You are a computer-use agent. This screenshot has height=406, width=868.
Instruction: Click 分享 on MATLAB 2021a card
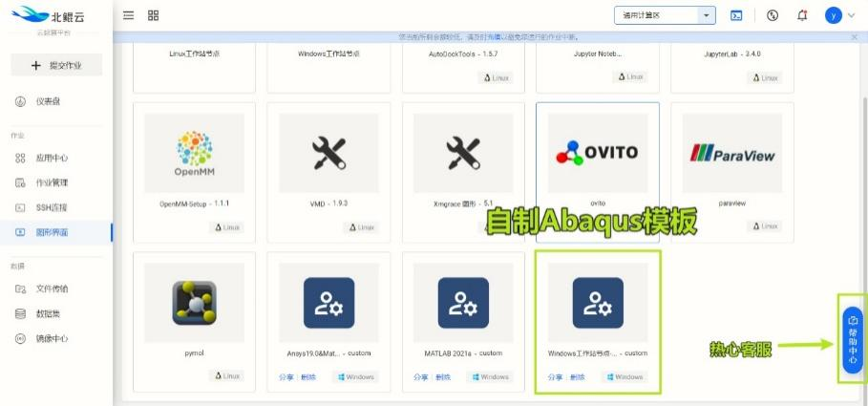click(421, 377)
